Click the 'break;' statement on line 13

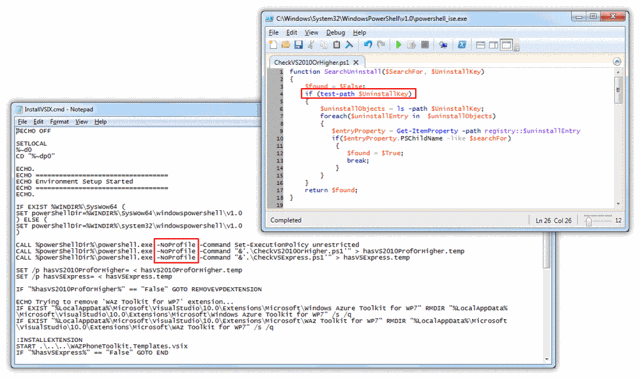click(358, 161)
